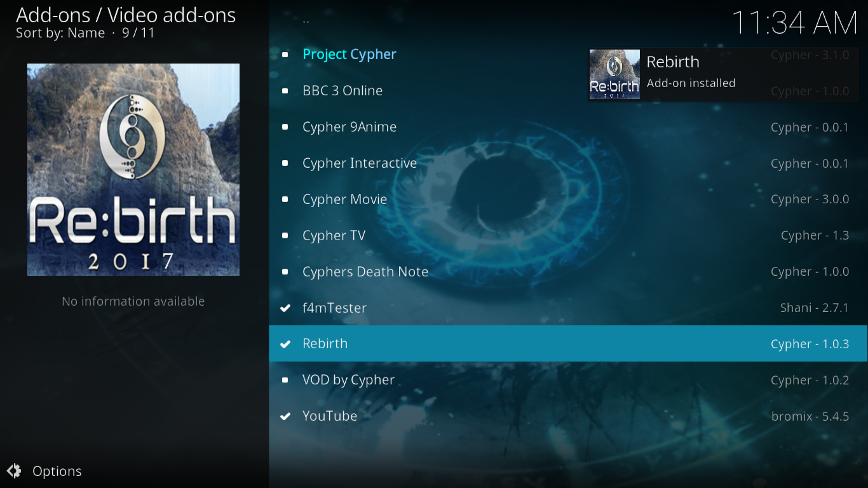Choose the Cypher Movie add-on
This screenshot has height=488, width=868.
(568, 200)
